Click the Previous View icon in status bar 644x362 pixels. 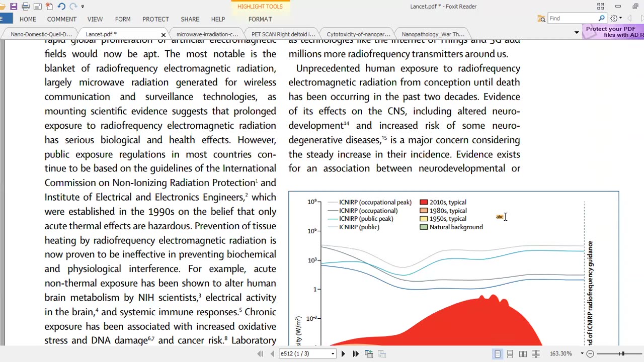pyautogui.click(x=369, y=354)
